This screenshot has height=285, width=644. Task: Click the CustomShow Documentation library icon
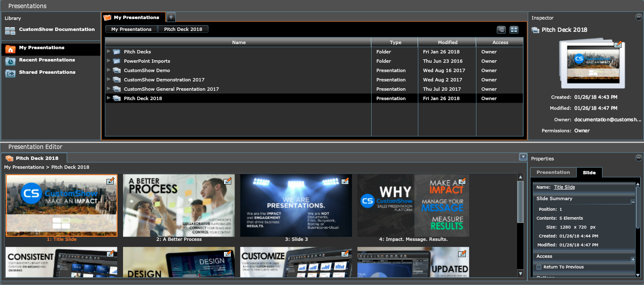[x=10, y=31]
